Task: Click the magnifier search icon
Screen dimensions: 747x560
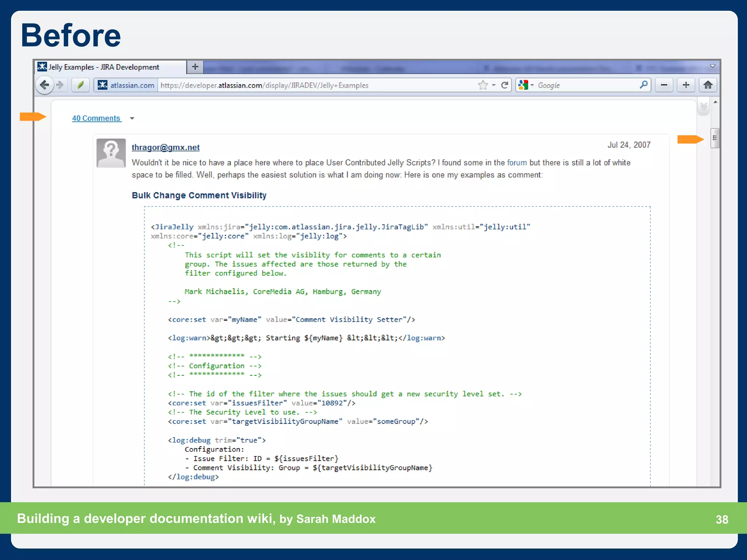Action: [x=644, y=85]
